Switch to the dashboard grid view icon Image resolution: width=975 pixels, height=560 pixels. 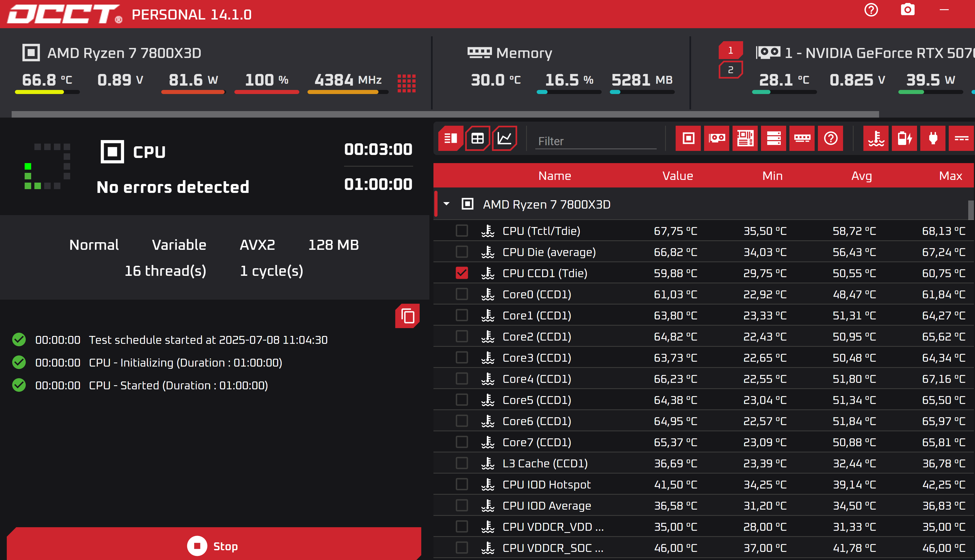point(478,138)
